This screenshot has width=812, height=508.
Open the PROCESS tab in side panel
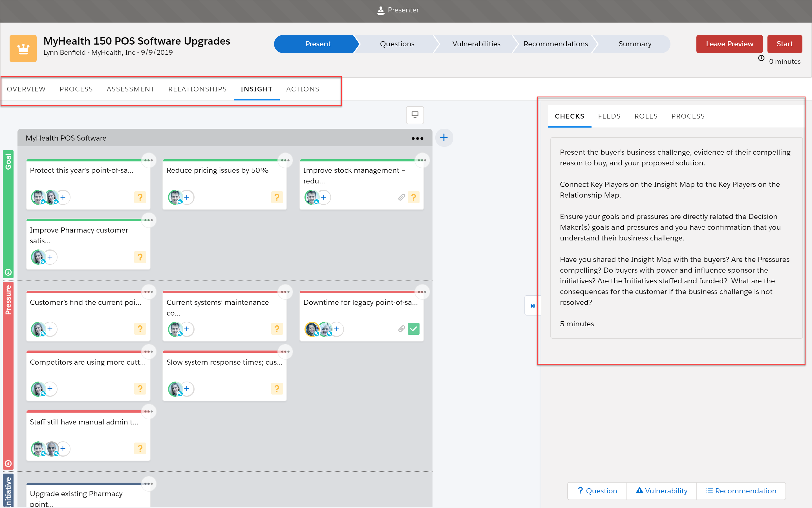pos(688,116)
